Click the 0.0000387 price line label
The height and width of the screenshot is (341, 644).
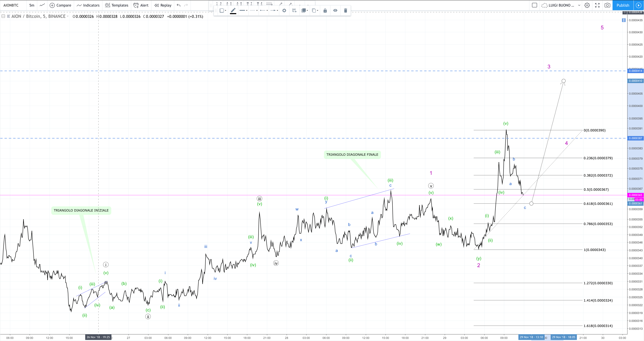pos(635,138)
